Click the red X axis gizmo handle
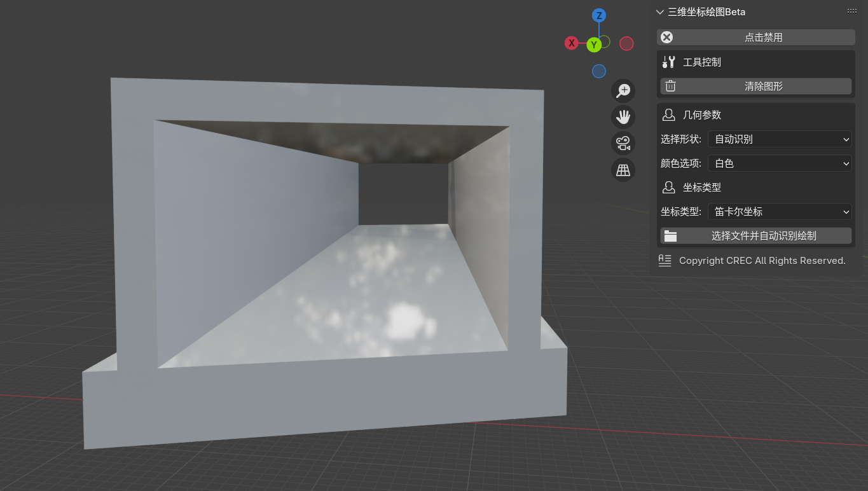This screenshot has height=491, width=868. [x=572, y=43]
